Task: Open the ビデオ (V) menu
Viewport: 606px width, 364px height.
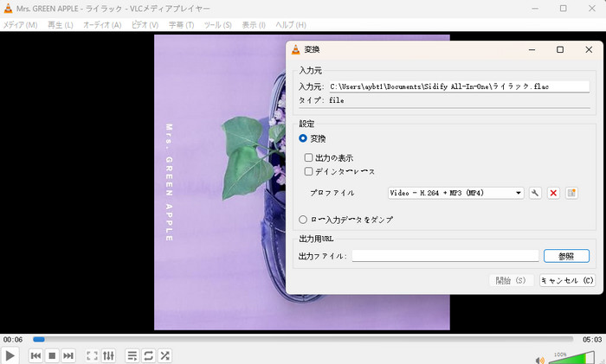Action: (x=145, y=25)
